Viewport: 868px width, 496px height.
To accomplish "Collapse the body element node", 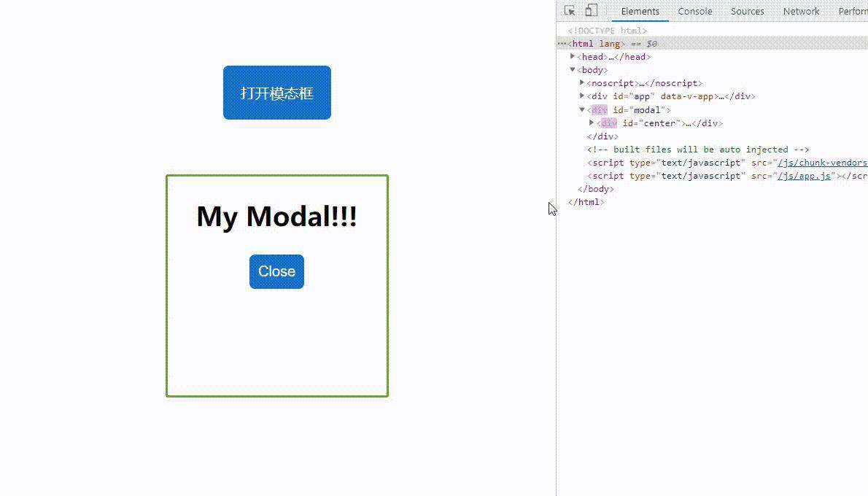I will coord(573,70).
